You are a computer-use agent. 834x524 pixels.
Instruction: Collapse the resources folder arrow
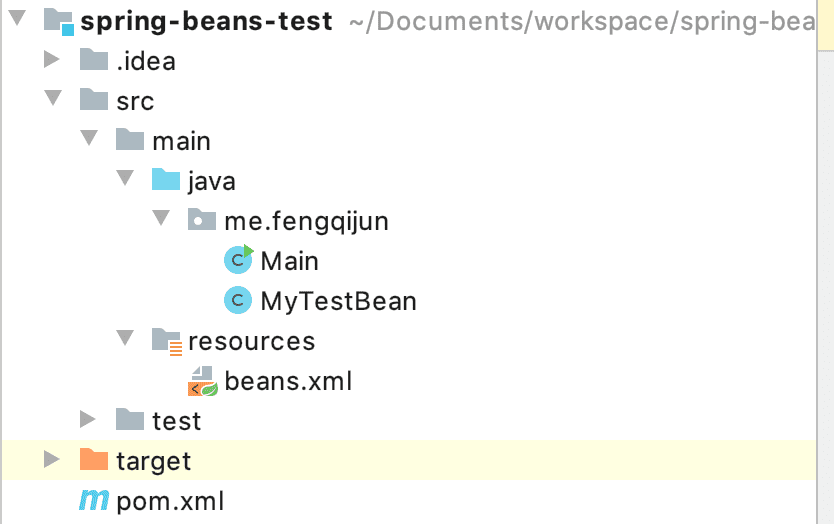pos(125,341)
